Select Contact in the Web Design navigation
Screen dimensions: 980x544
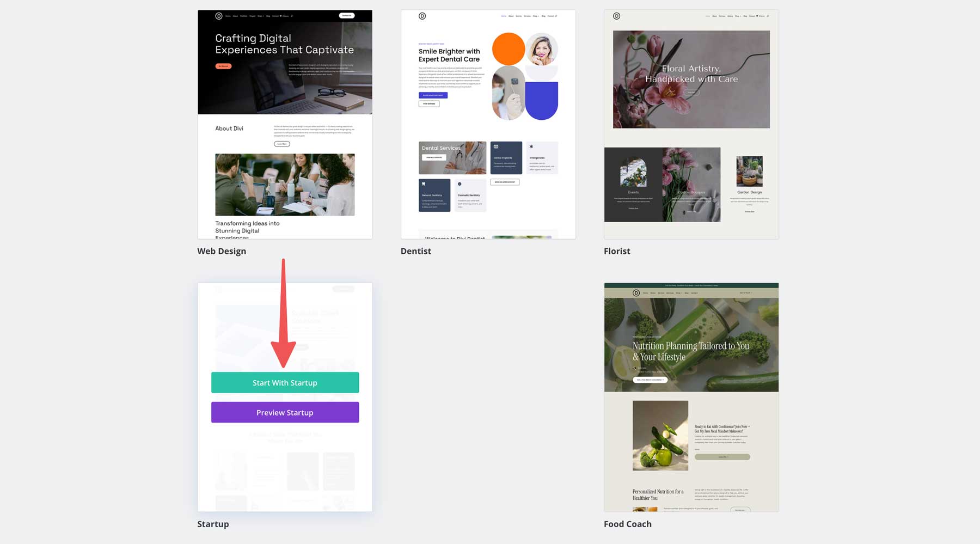pos(275,15)
